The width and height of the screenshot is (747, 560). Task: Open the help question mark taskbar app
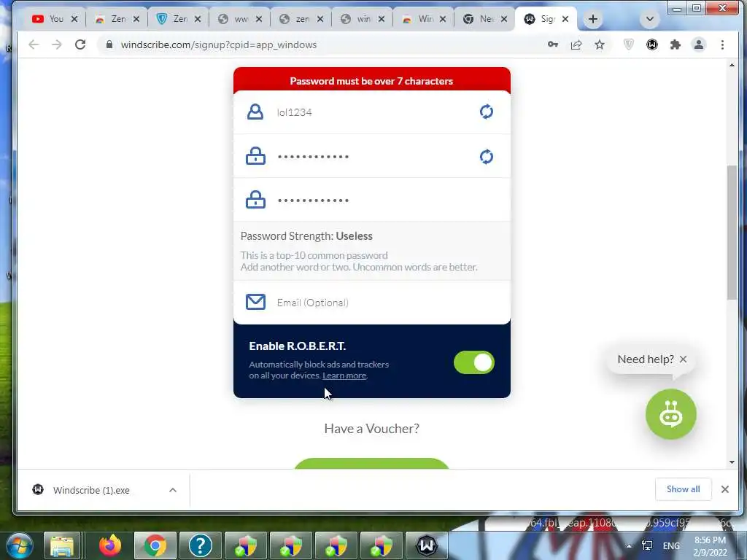pyautogui.click(x=200, y=545)
